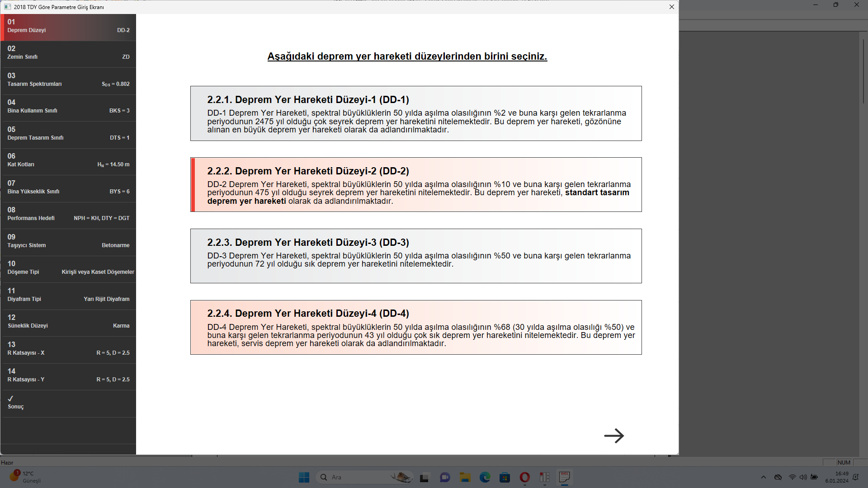
Task: Click the Ara taskbar search field
Action: [357, 477]
